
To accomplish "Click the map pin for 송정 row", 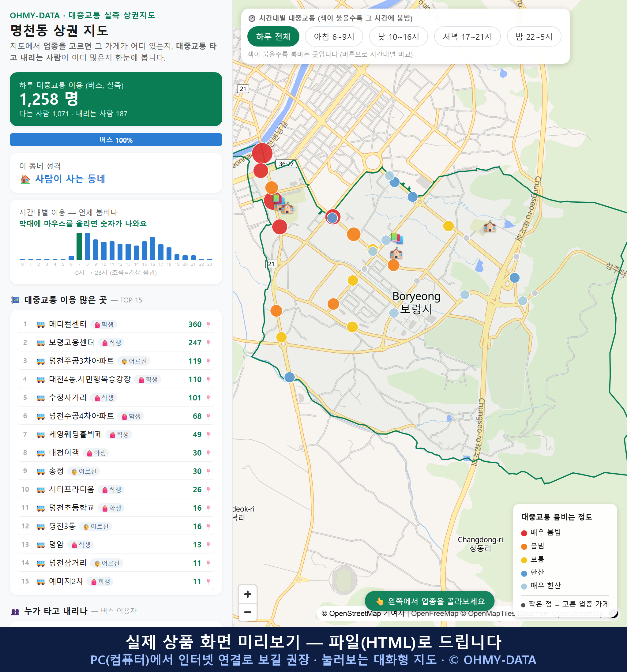I will [208, 471].
